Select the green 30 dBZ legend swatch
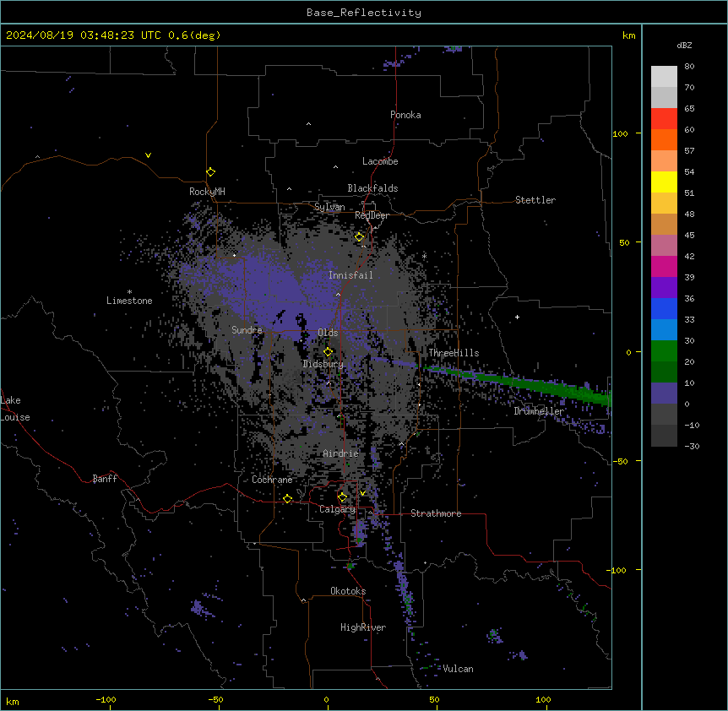 (664, 351)
